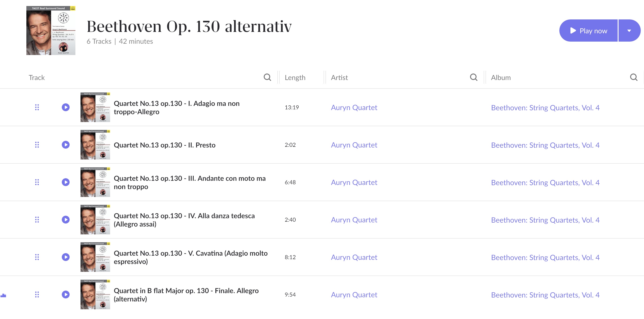Image resolution: width=644 pixels, height=319 pixels.
Task: Click drag handle of III. Andante row
Action: 37,182
